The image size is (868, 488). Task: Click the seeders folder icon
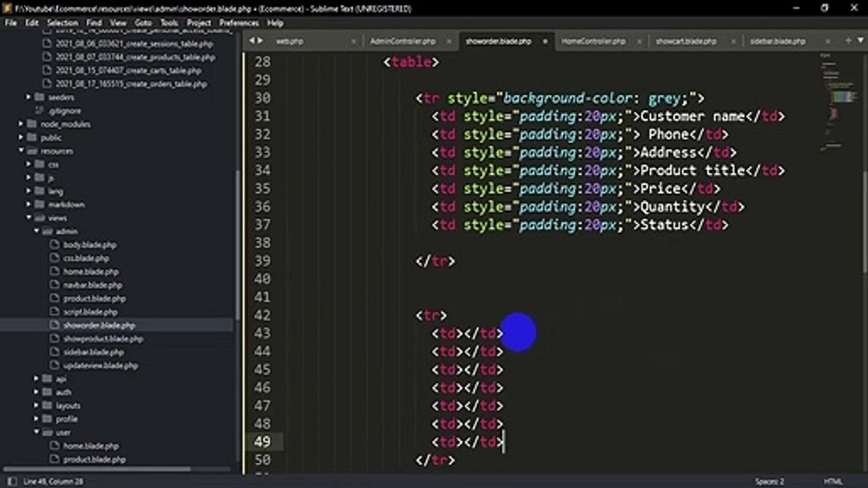[40, 97]
